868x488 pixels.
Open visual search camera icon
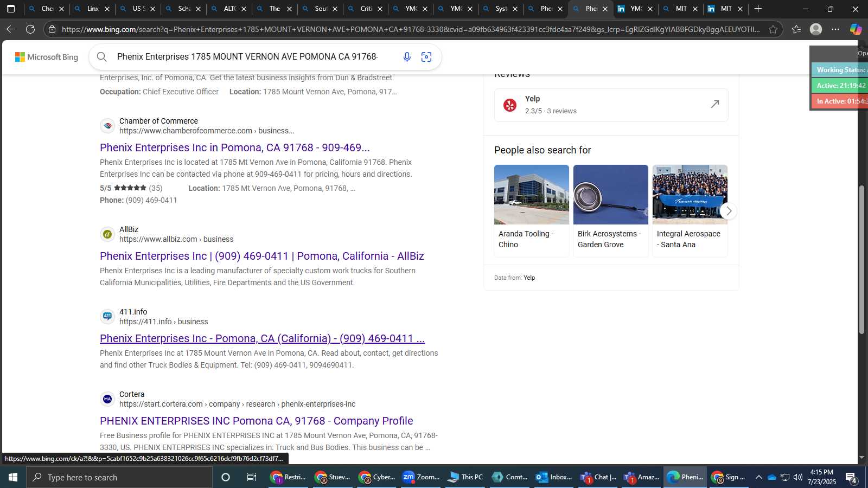[x=426, y=56]
